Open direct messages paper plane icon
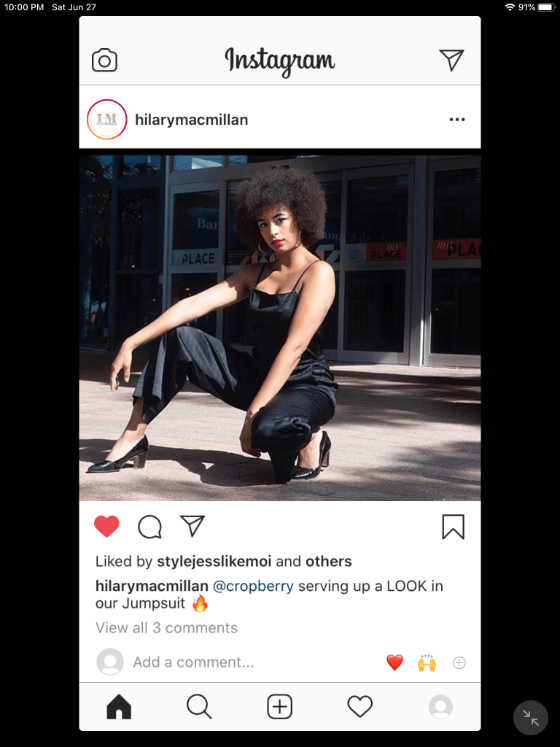This screenshot has width=560, height=747. 451,60
